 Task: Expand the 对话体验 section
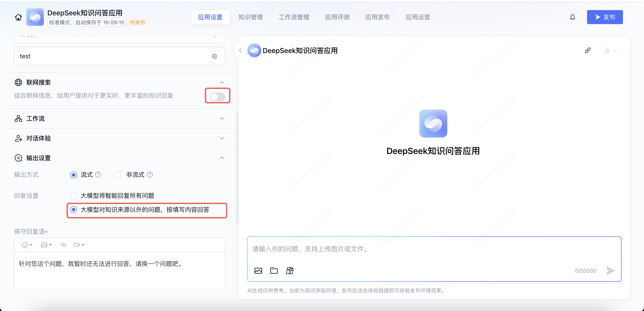point(221,138)
